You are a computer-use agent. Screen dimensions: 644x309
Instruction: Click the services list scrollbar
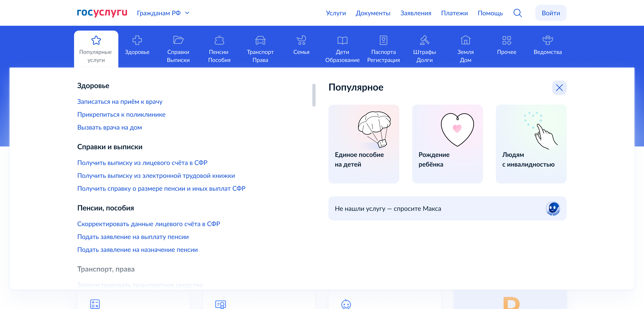tap(314, 95)
